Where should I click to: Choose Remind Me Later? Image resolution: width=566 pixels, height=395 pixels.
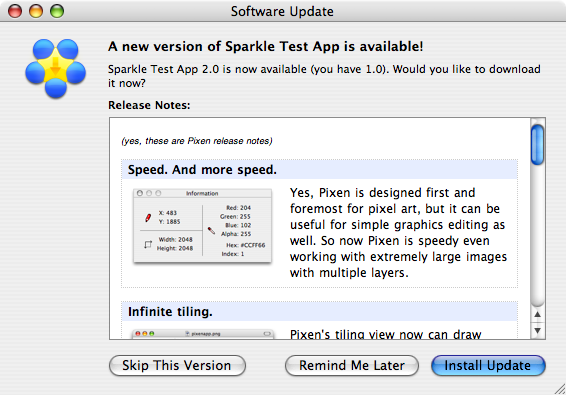[352, 365]
